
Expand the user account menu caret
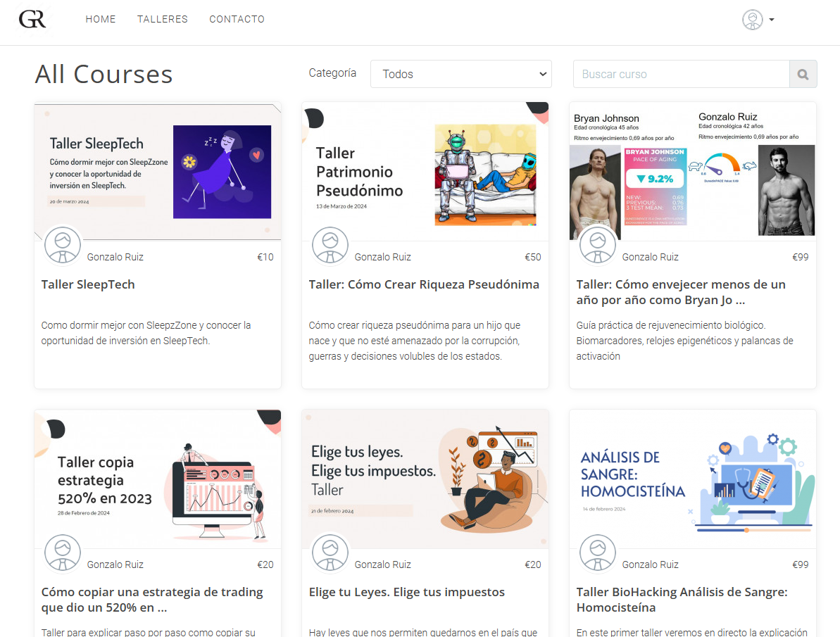772,20
